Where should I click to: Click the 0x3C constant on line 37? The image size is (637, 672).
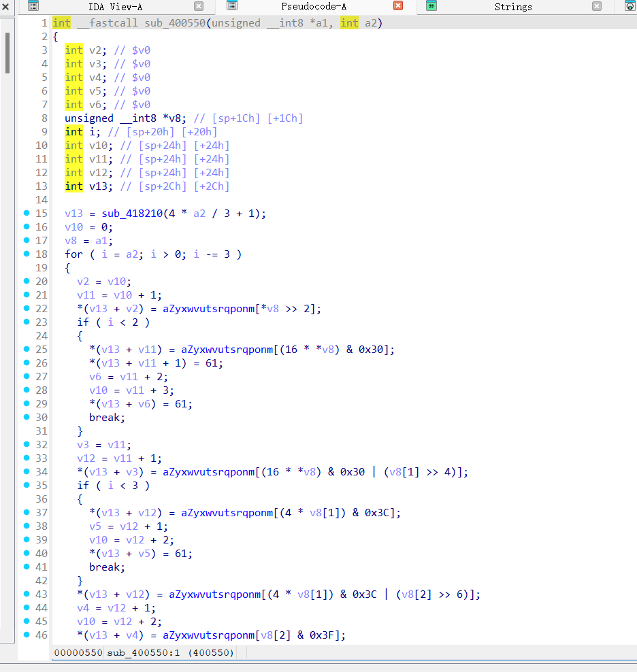(x=376, y=513)
